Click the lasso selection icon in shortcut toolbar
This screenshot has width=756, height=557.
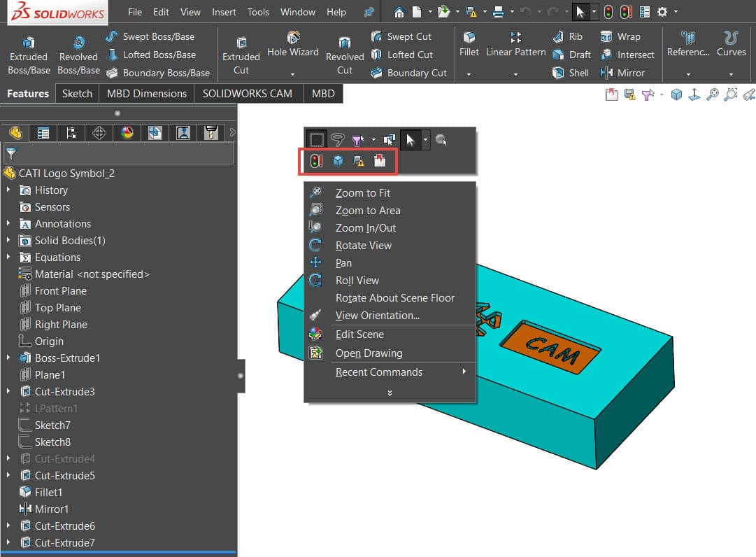[x=338, y=141]
